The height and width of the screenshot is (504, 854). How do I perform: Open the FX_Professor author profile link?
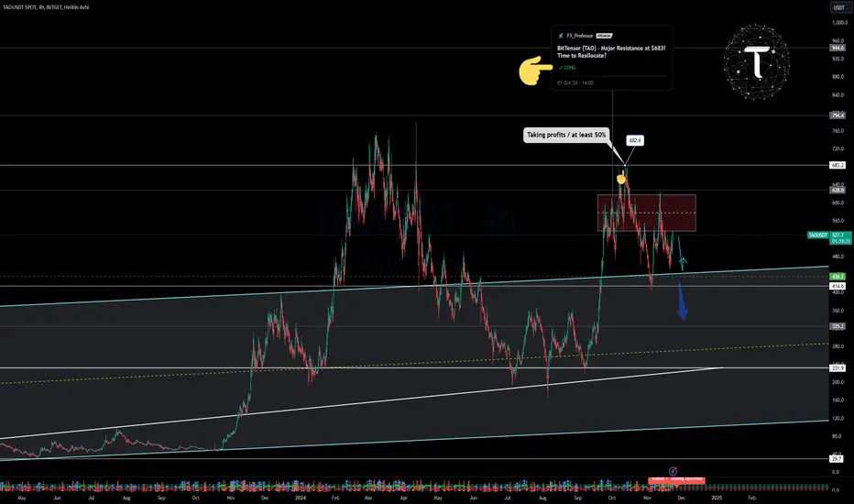579,36
